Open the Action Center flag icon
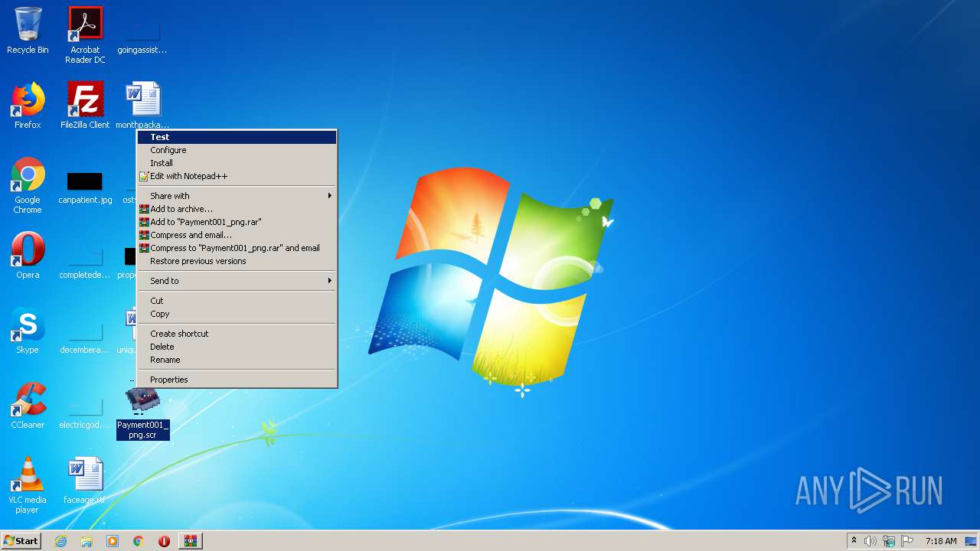This screenshot has height=551, width=980. coord(907,541)
